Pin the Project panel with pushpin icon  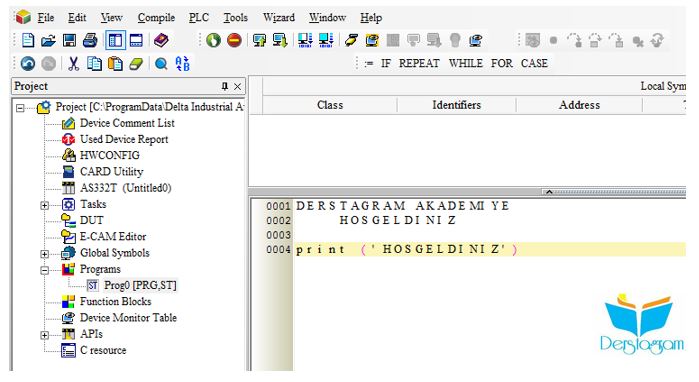(x=225, y=86)
